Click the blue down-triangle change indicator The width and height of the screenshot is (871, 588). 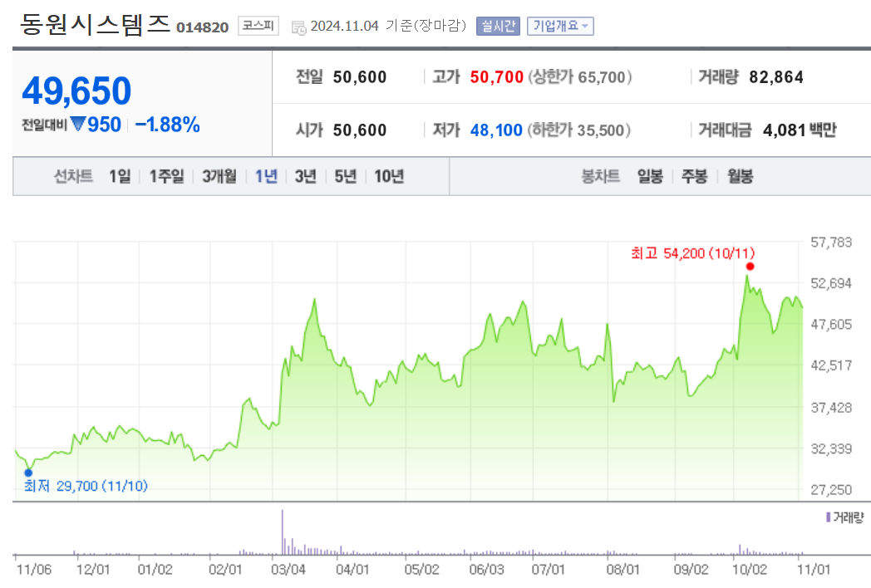[78, 123]
